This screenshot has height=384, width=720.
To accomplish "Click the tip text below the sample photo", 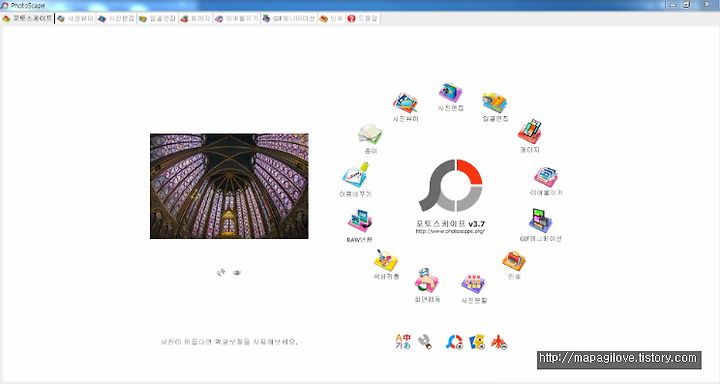I will pyautogui.click(x=229, y=342).
